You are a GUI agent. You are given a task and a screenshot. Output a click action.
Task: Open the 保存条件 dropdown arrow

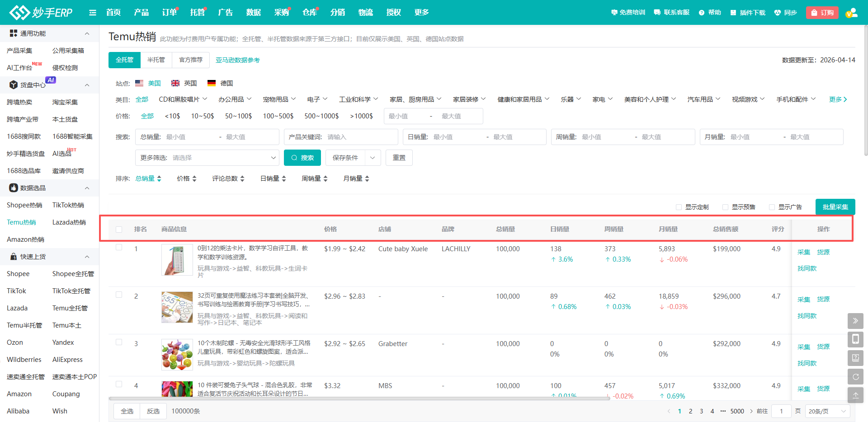pyautogui.click(x=373, y=158)
